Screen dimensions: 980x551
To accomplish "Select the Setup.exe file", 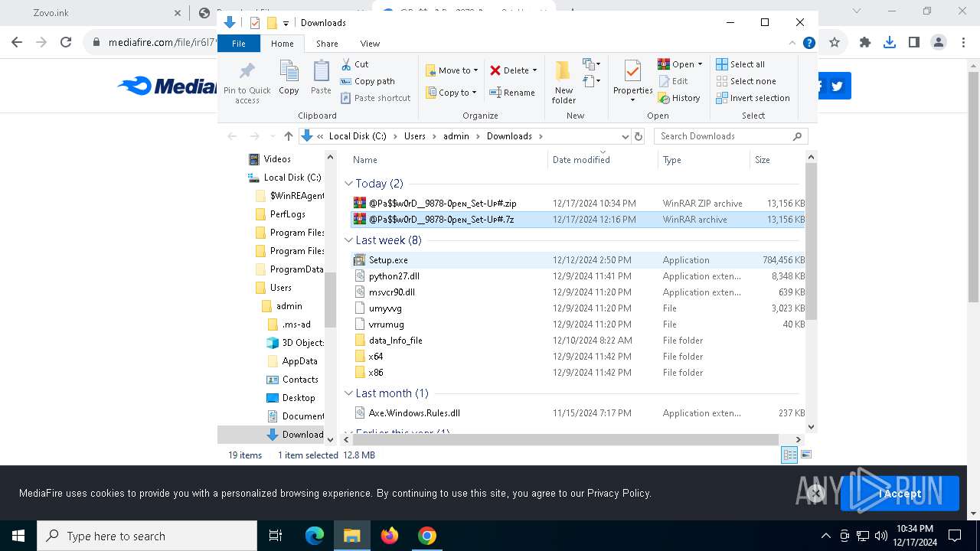I will pos(577,260).
